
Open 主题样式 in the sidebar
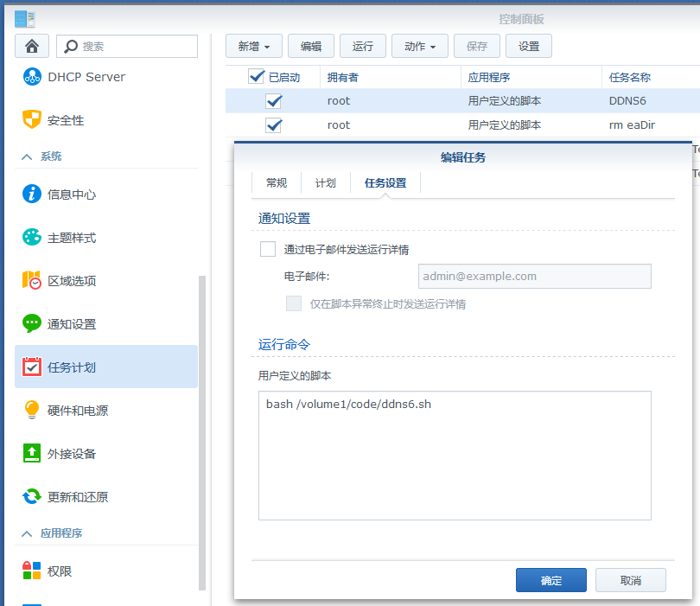(72, 238)
